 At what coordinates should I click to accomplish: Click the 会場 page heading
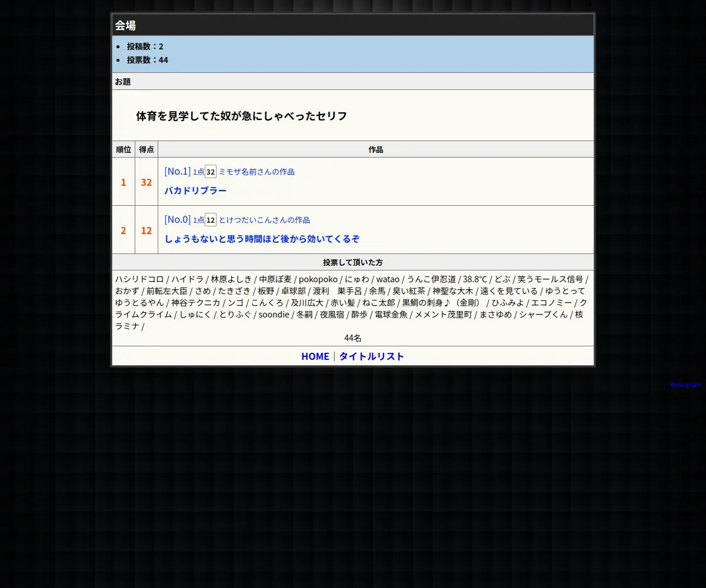coord(125,25)
